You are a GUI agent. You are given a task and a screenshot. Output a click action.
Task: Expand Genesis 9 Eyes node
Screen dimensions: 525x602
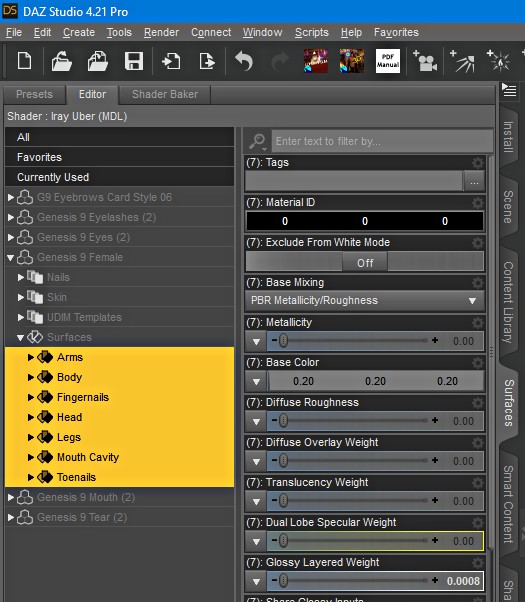tap(11, 237)
